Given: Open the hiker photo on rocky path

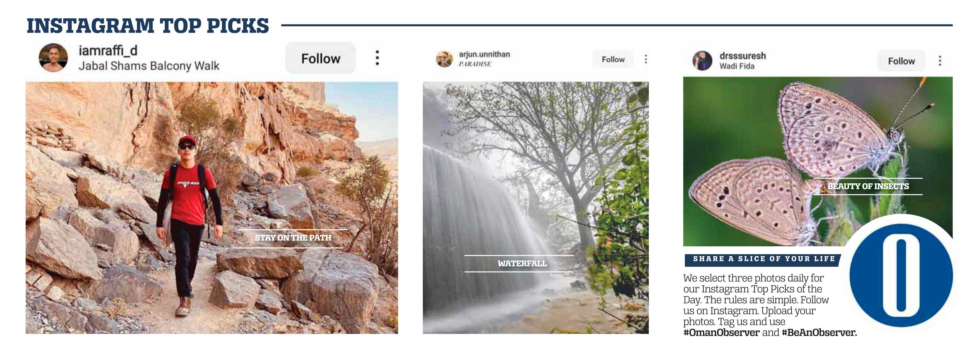Looking at the screenshot, I should click(x=212, y=208).
